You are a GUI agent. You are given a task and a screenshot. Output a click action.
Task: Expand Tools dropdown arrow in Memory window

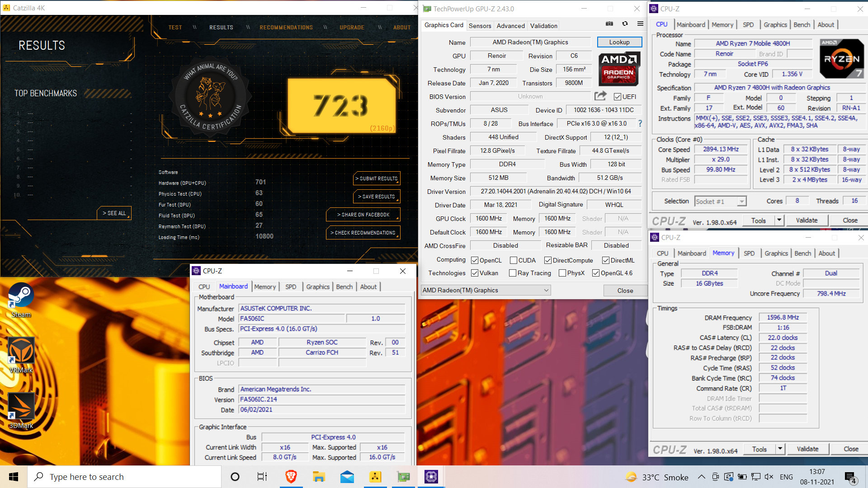[x=780, y=449]
